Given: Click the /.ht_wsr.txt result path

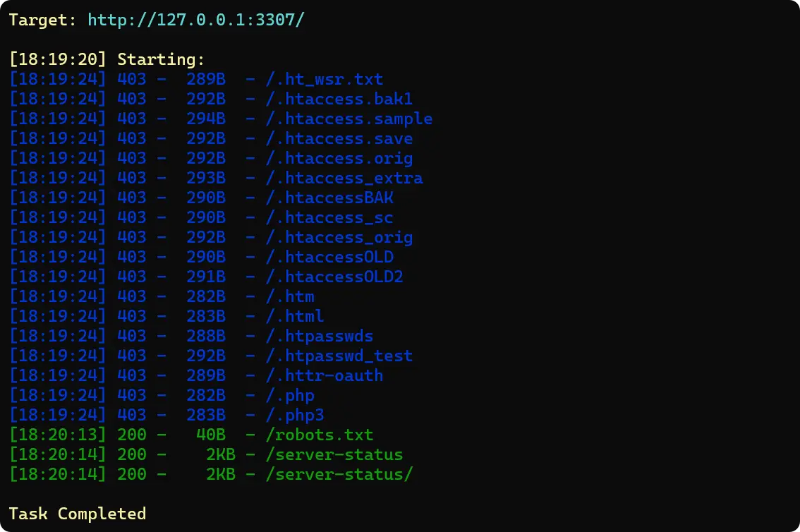Looking at the screenshot, I should point(325,79).
